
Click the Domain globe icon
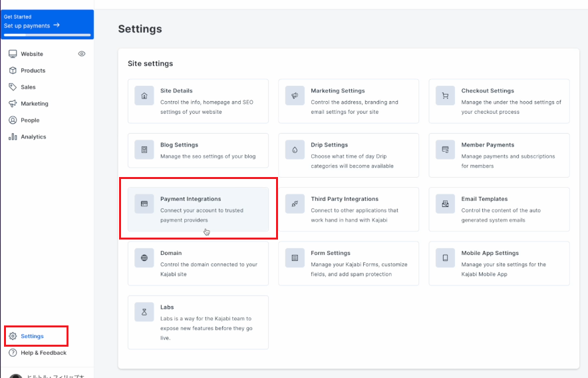click(144, 258)
